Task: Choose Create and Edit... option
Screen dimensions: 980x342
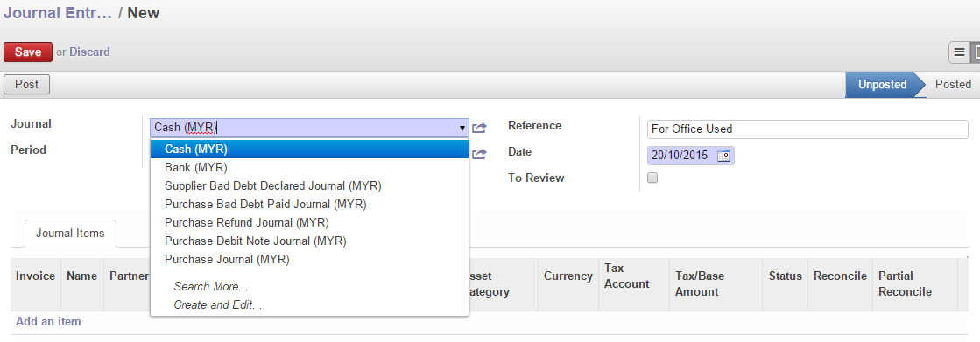Action: (x=309, y=305)
